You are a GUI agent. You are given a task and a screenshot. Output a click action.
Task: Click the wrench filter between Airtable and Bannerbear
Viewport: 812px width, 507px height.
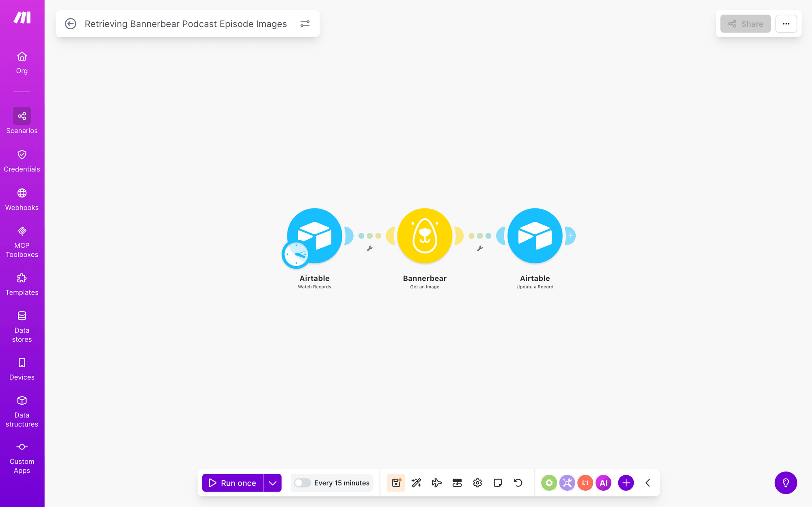(x=370, y=248)
